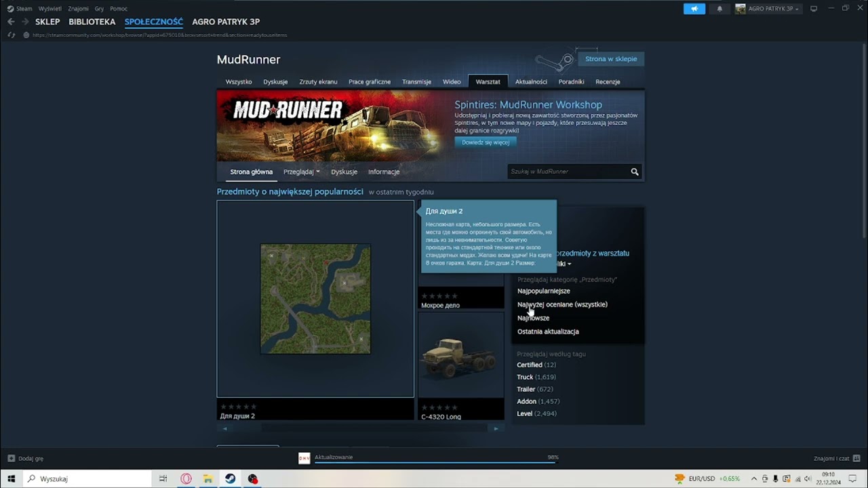Open Windows notification center
This screenshot has width=868, height=488.
pyautogui.click(x=853, y=479)
